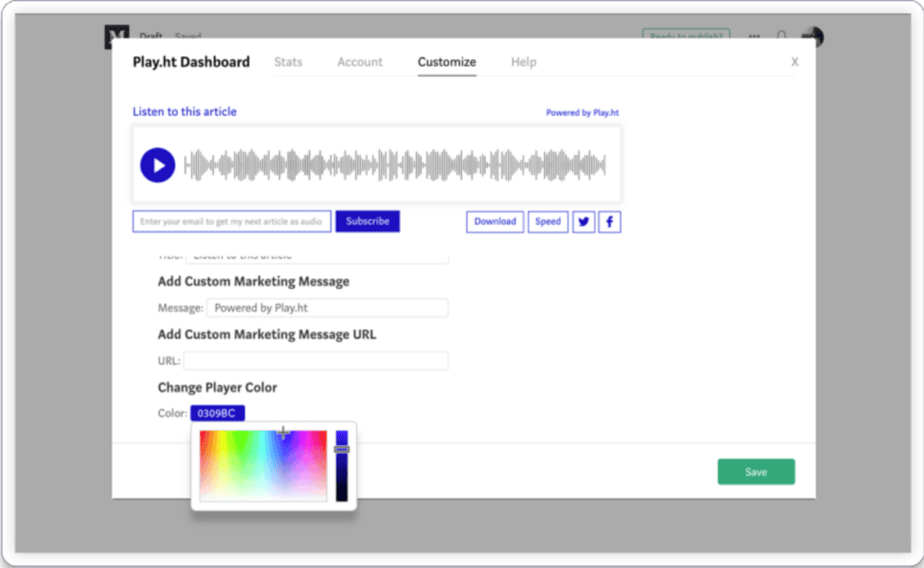Viewport: 924px width, 568px height.
Task: Share the audio on Facebook
Action: tap(609, 222)
